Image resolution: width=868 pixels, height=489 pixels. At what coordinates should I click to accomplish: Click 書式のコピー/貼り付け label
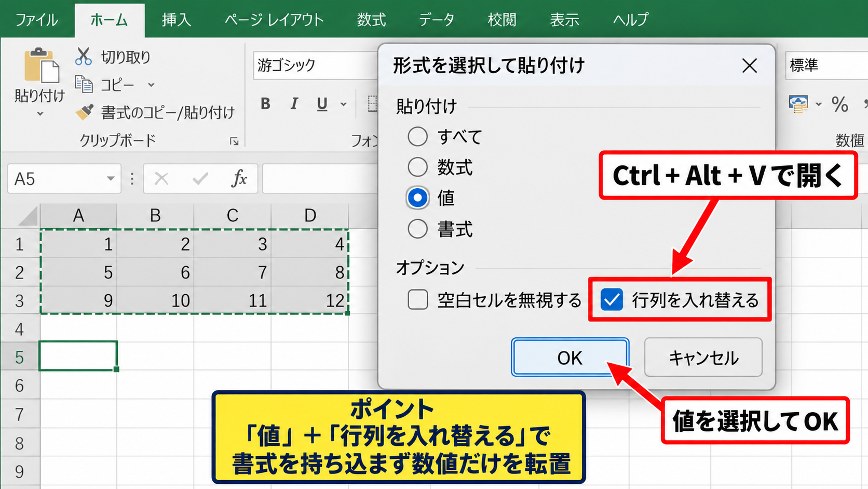point(168,112)
